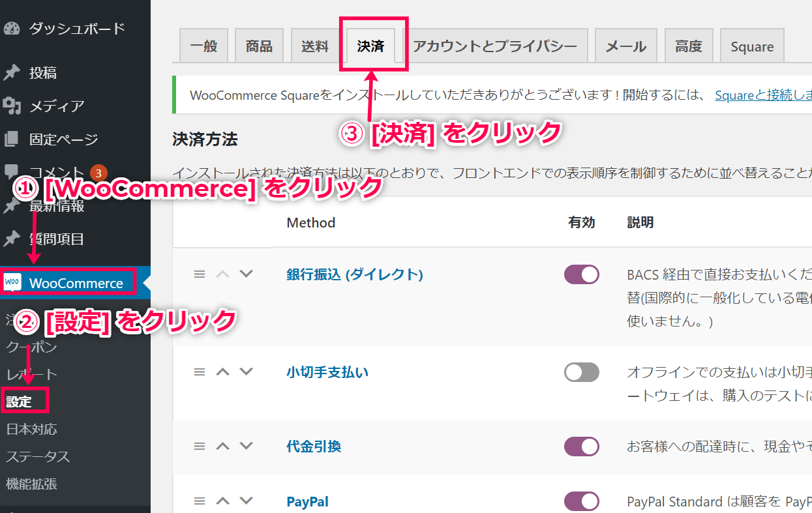Move 代金引換 down with arrow
Screen dimensions: 812x513
[x=246, y=446]
